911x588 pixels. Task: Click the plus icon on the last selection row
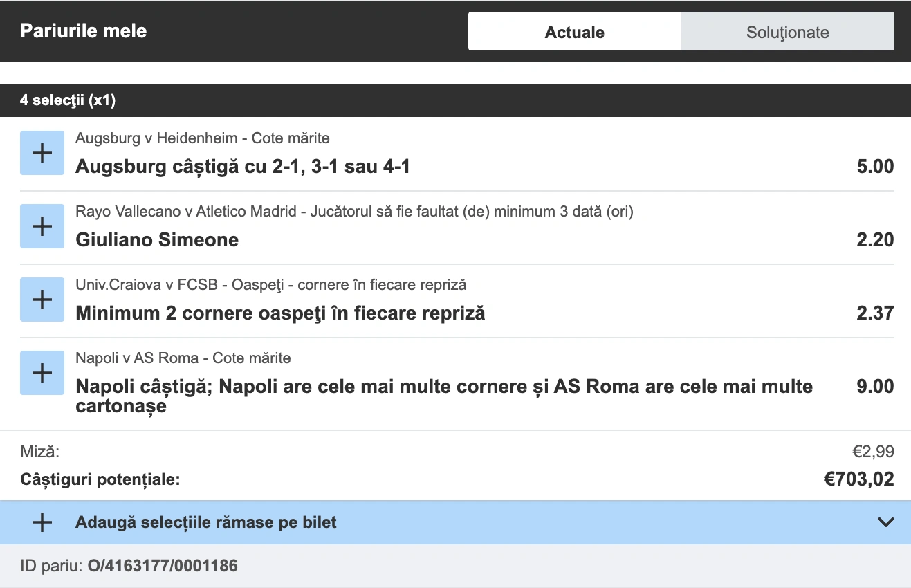point(42,373)
